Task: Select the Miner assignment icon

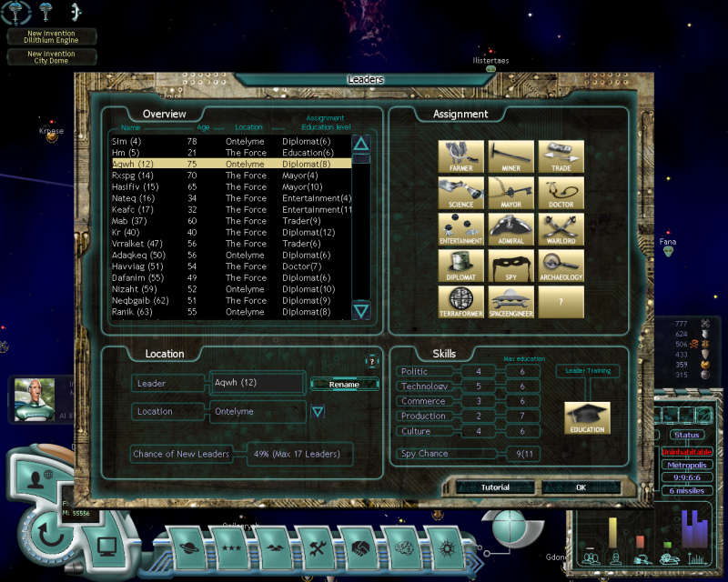Action: point(511,155)
